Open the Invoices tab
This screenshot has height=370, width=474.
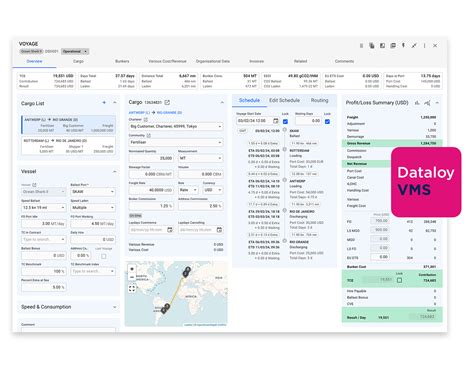tap(257, 61)
